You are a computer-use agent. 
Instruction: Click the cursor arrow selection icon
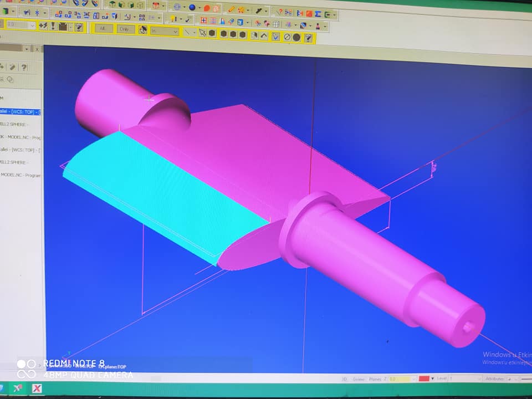click(203, 34)
